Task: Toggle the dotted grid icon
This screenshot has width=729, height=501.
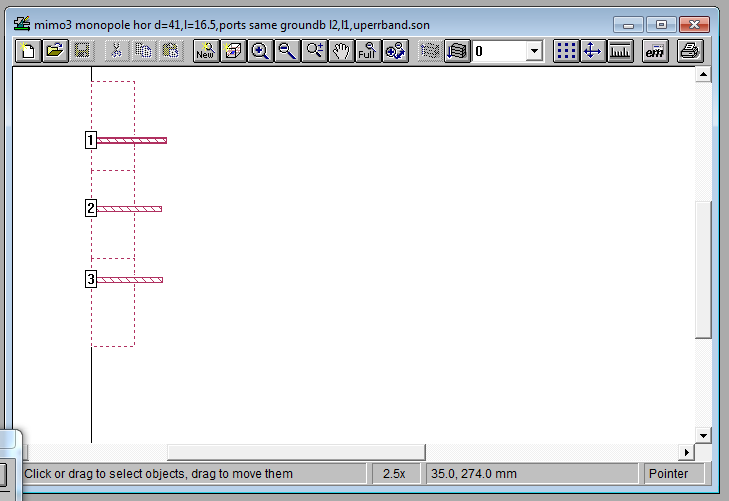Action: (566, 51)
